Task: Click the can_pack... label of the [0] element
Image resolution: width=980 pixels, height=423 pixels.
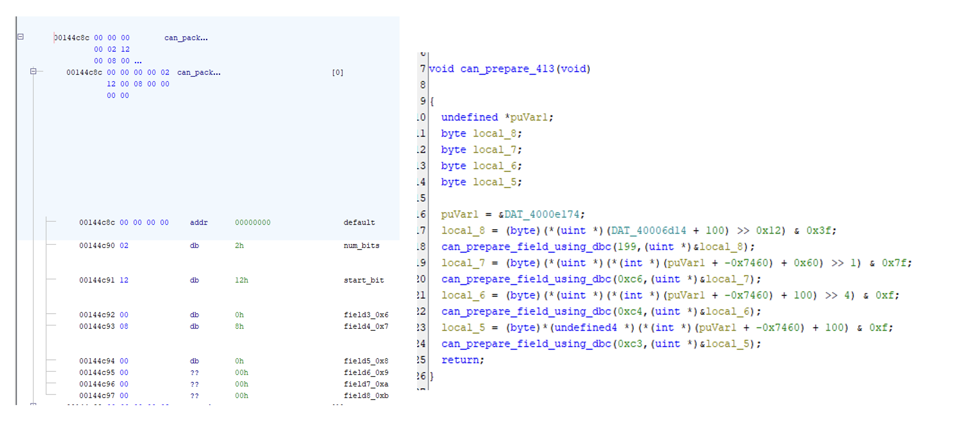Action: pos(198,73)
